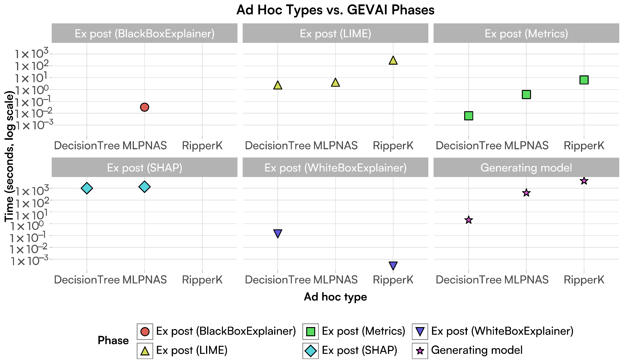Select the yellow triangle above RipperK in LIME panel
The width and height of the screenshot is (626, 364).
pyautogui.click(x=393, y=60)
